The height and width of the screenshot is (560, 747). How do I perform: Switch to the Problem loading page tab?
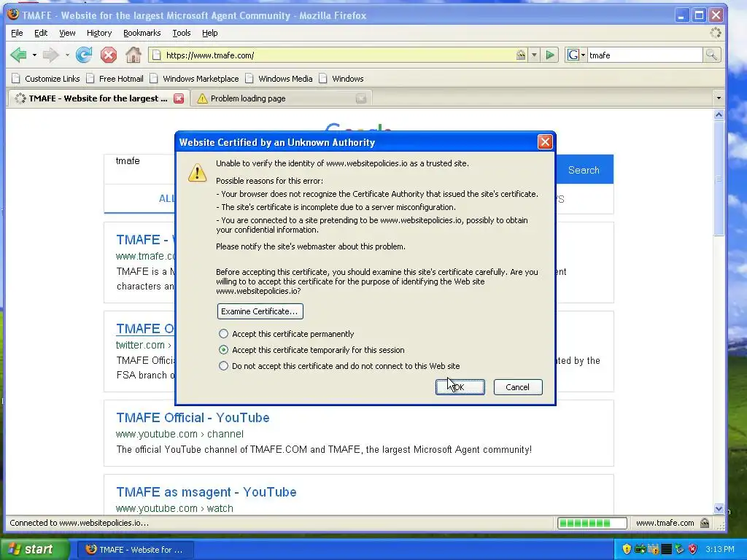tap(281, 98)
